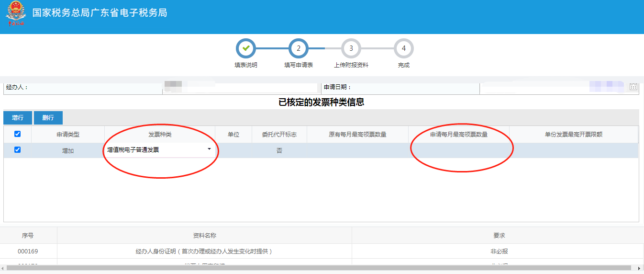
Task: Click the 要求 column header
Action: coord(499,236)
